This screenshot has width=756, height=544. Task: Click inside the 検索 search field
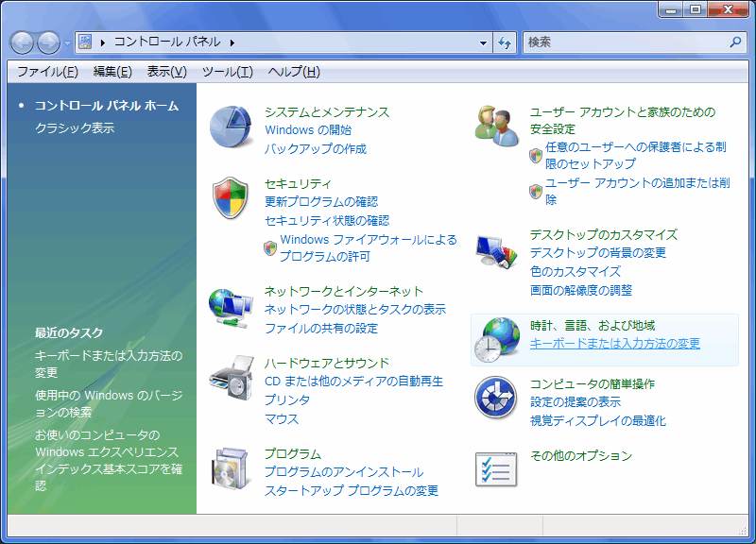point(627,42)
